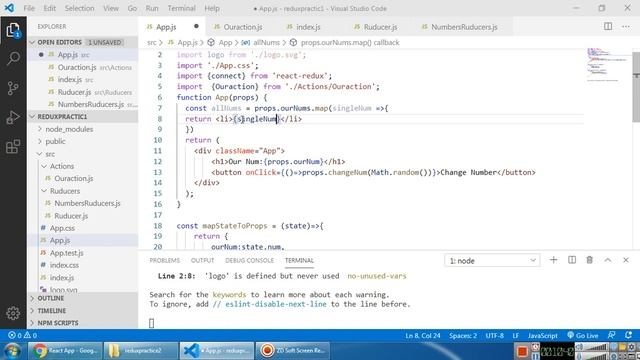Open the Search view in activity bar
The width and height of the screenshot is (640, 360).
click(x=13, y=59)
